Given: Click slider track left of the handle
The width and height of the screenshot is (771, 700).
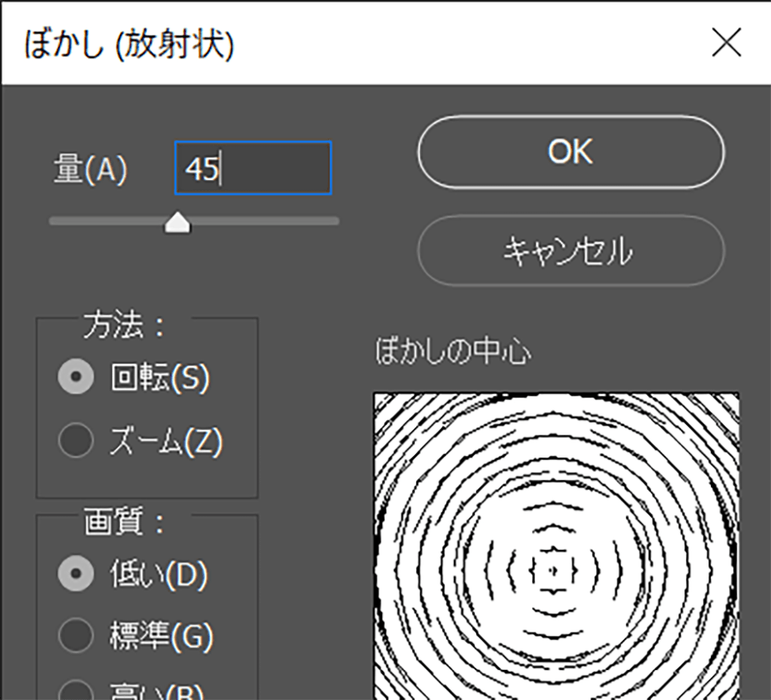Looking at the screenshot, I should pos(103,221).
